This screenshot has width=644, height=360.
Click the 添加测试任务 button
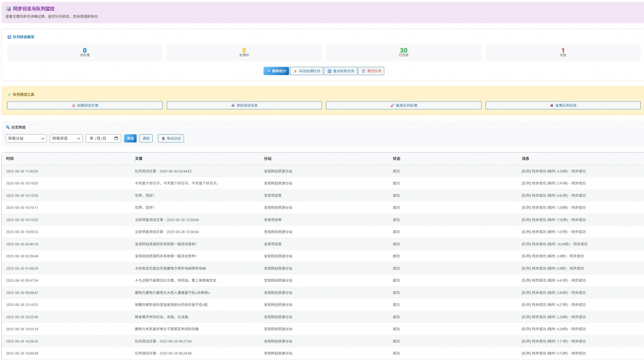[x=244, y=106]
